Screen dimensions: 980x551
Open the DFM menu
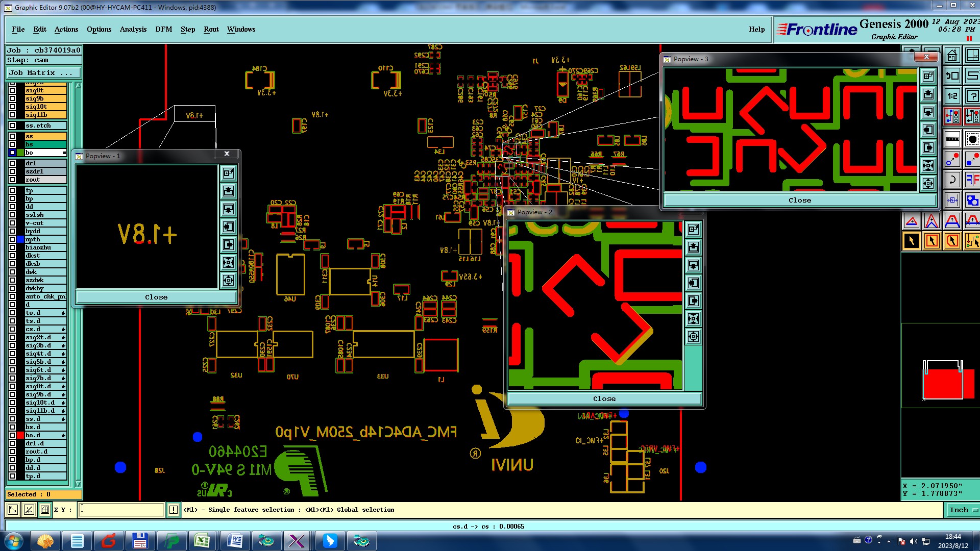coord(163,29)
